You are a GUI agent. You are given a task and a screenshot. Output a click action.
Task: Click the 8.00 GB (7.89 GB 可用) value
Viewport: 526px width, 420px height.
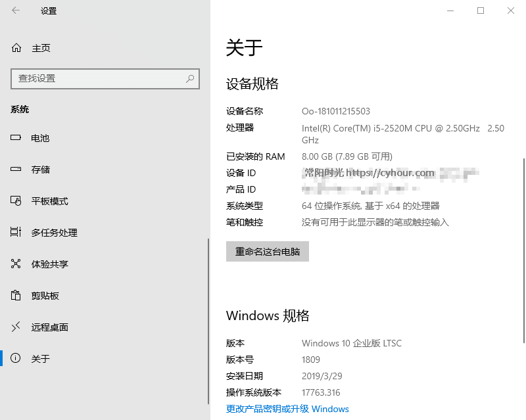click(347, 156)
